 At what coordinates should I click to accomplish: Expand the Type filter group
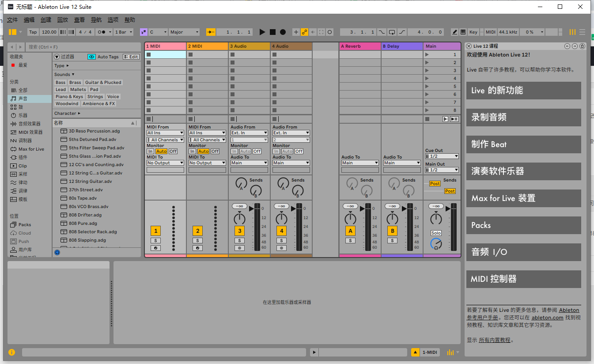click(62, 65)
